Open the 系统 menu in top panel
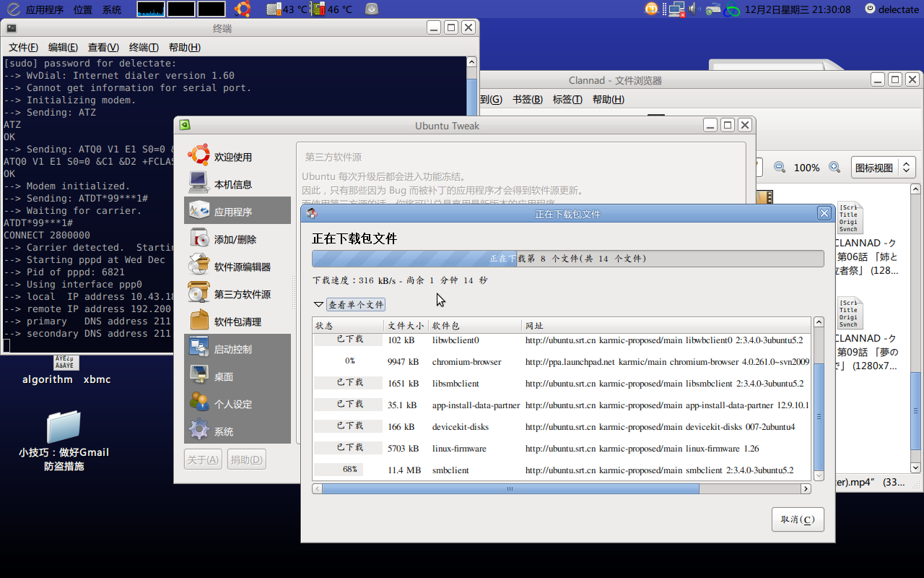This screenshot has height=578, width=924. [112, 9]
